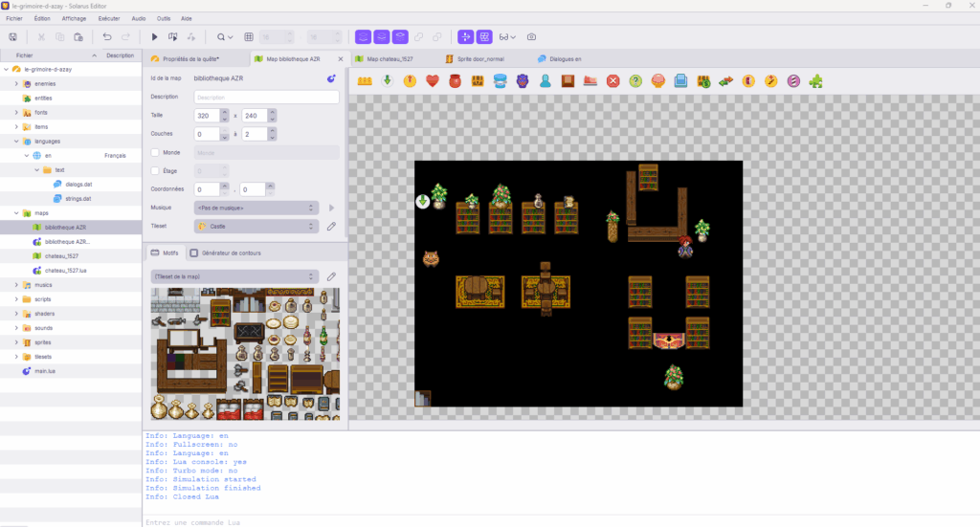The height and width of the screenshot is (527, 980).
Task: Edit the Castle tileset with pencil icon
Action: [331, 227]
